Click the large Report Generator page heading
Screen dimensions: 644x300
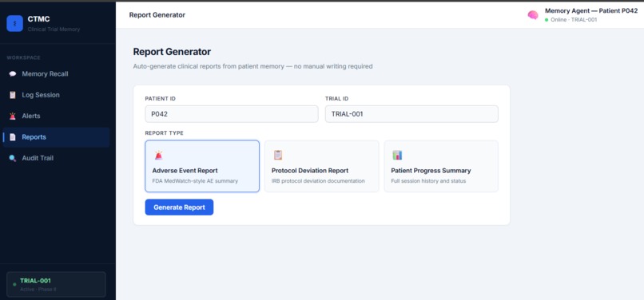tap(172, 52)
